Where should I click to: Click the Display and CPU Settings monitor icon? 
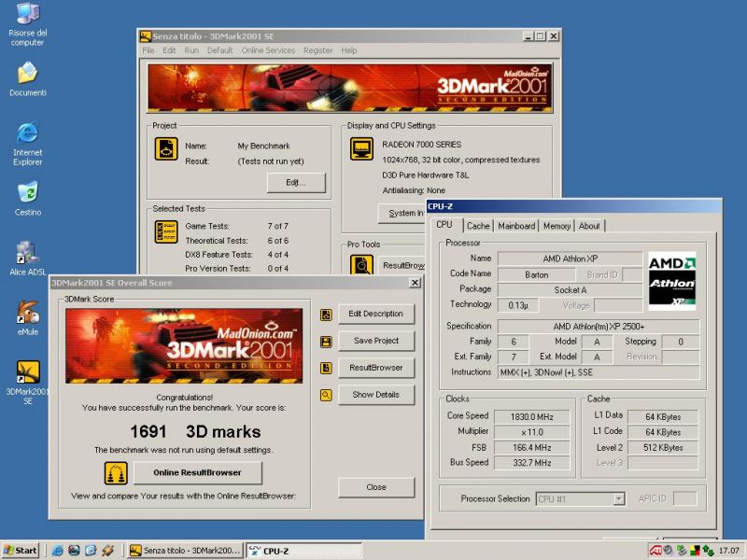click(x=361, y=148)
